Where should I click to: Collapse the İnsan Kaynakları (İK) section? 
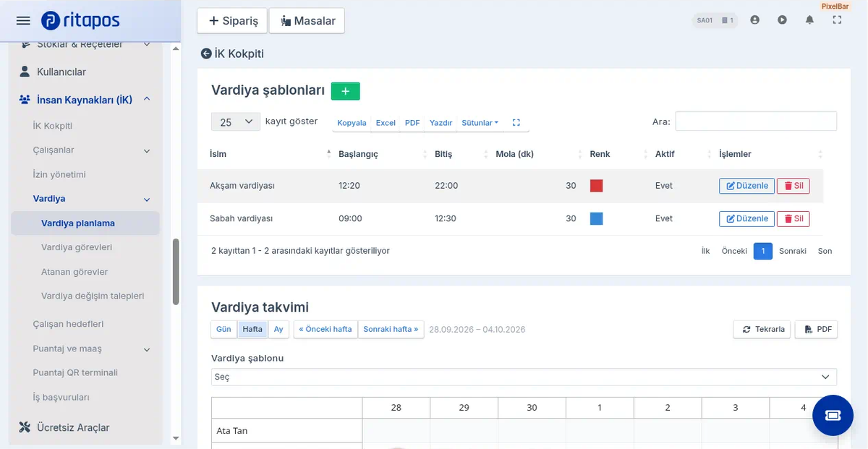point(147,99)
